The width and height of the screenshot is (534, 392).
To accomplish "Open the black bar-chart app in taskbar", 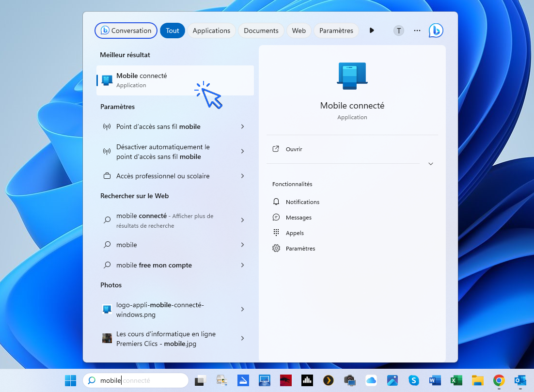I will (307, 380).
